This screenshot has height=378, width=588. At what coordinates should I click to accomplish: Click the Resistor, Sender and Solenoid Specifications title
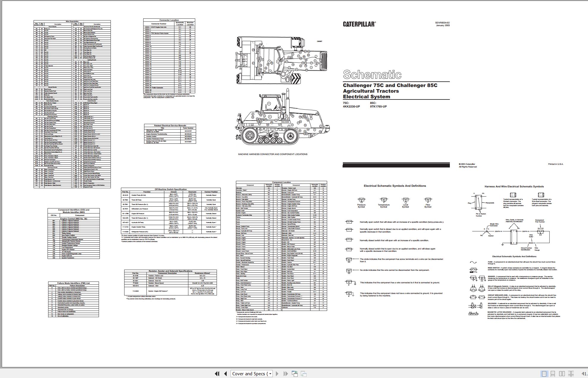click(170, 271)
